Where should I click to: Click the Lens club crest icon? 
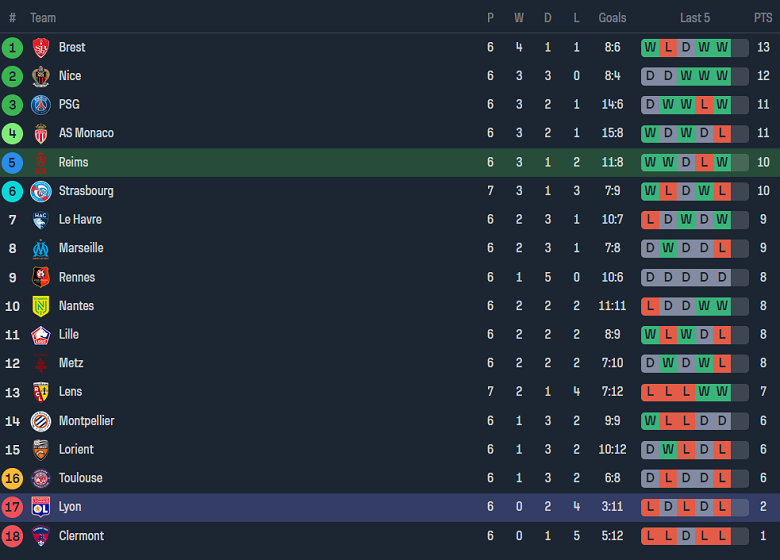click(x=41, y=392)
